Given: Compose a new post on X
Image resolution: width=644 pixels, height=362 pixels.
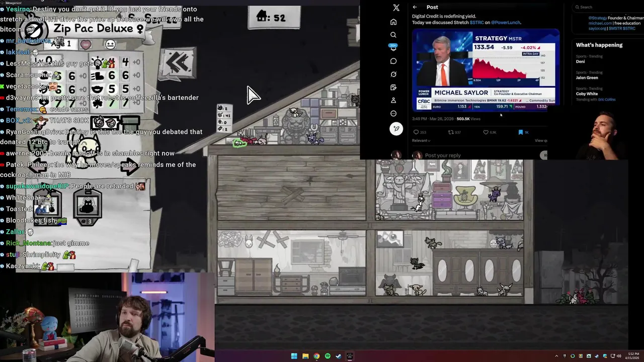Looking at the screenshot, I should coord(396,129).
